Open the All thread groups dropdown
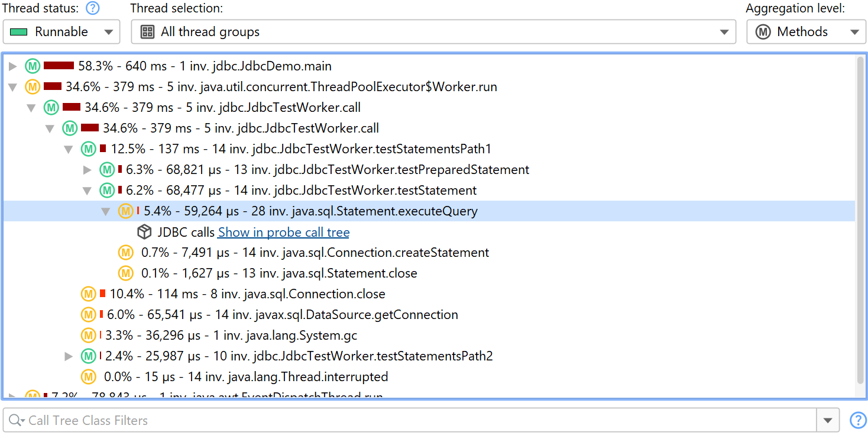868x435 pixels. (x=433, y=32)
